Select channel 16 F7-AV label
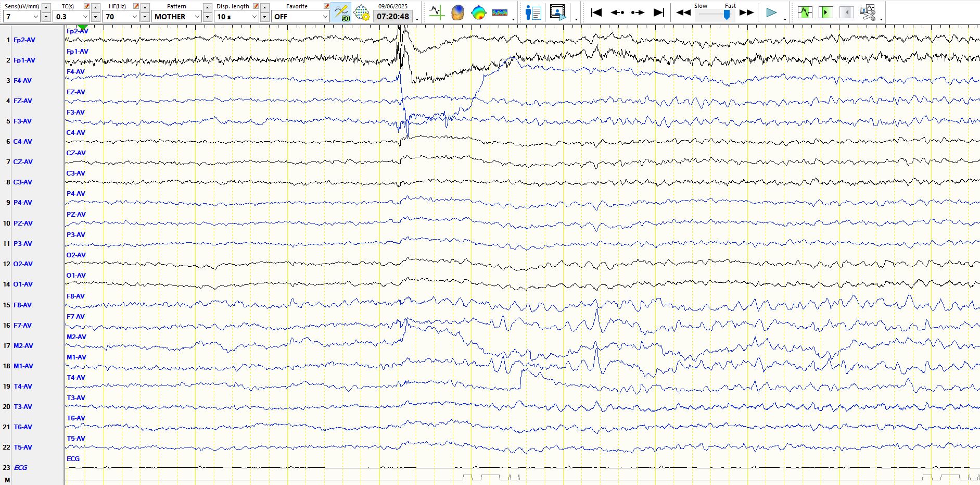The image size is (980, 485). point(22,326)
